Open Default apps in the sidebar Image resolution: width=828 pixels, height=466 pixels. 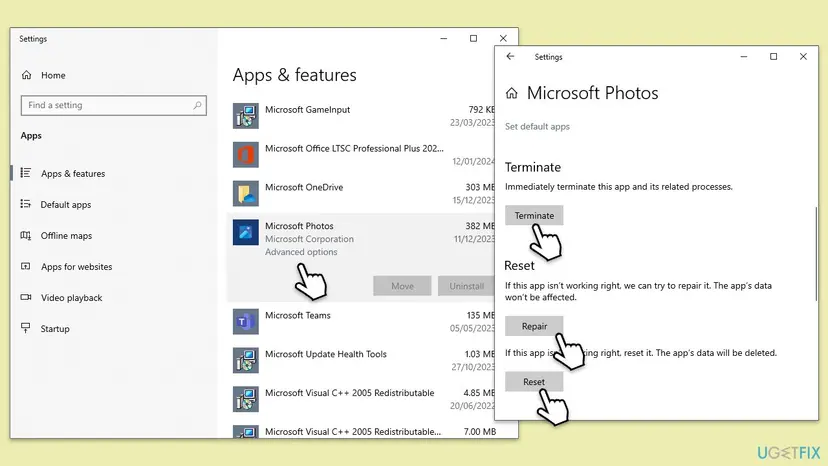coord(65,204)
